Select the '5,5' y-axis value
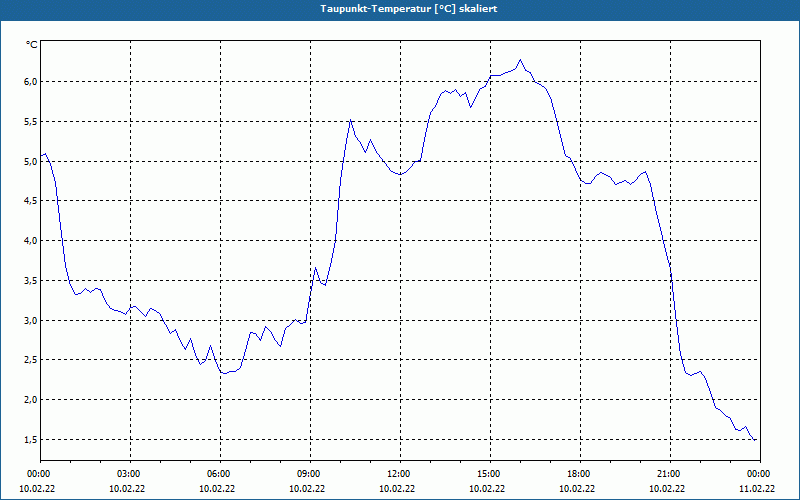The image size is (800, 500). pos(31,121)
